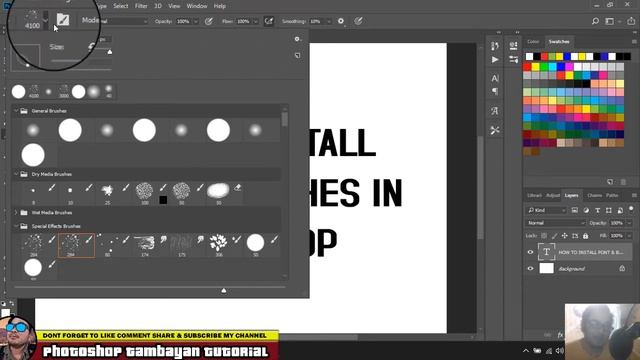Switch to the Paths tab

point(612,196)
